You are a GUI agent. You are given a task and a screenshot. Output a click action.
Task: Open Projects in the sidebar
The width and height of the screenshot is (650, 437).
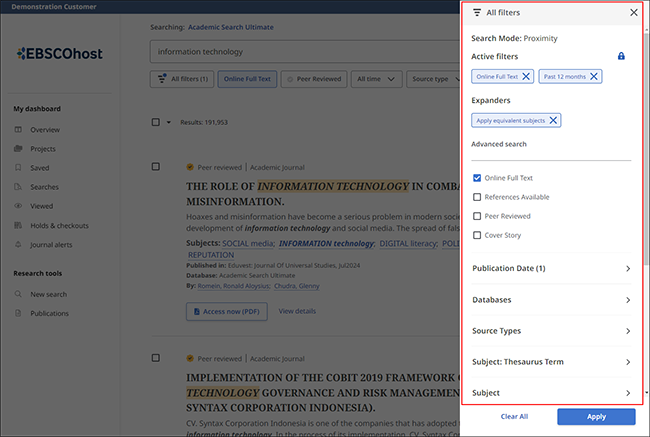click(43, 149)
